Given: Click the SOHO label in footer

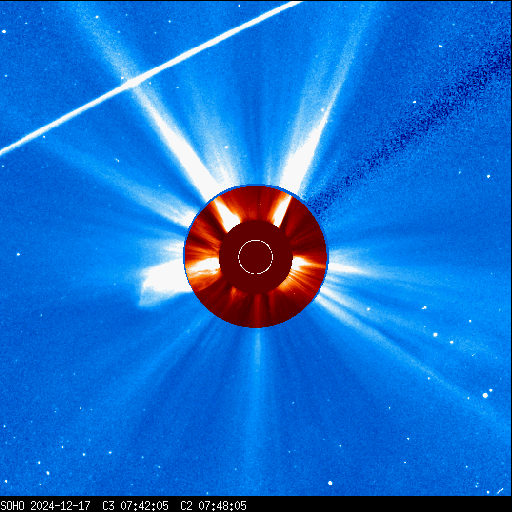Looking at the screenshot, I should [x=12, y=505].
